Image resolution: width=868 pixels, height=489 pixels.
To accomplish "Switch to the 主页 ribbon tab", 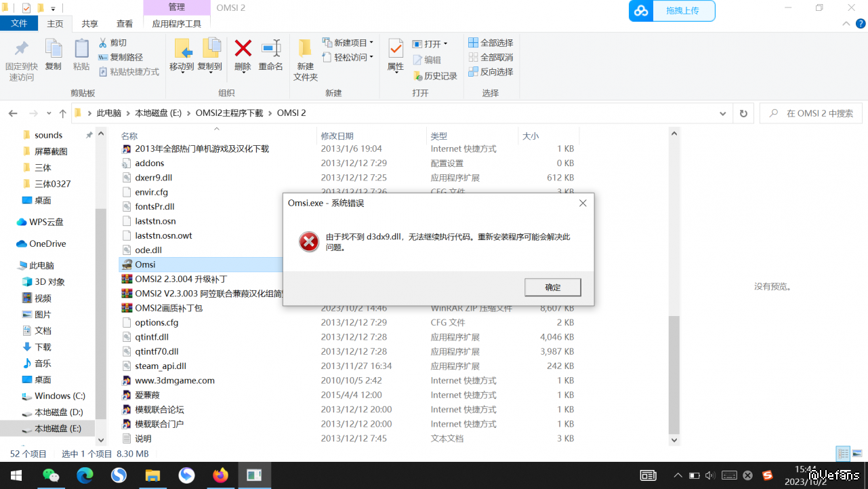I will [x=55, y=24].
